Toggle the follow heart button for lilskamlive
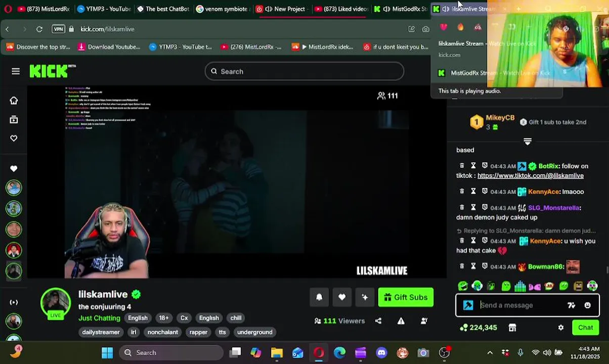This screenshot has height=364, width=609. 342,297
